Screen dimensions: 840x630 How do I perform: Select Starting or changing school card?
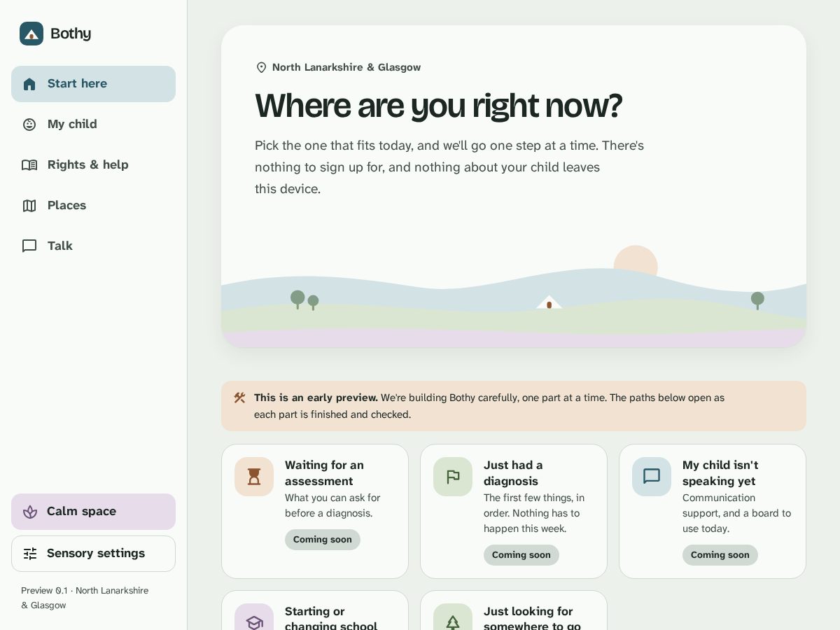coord(315,610)
